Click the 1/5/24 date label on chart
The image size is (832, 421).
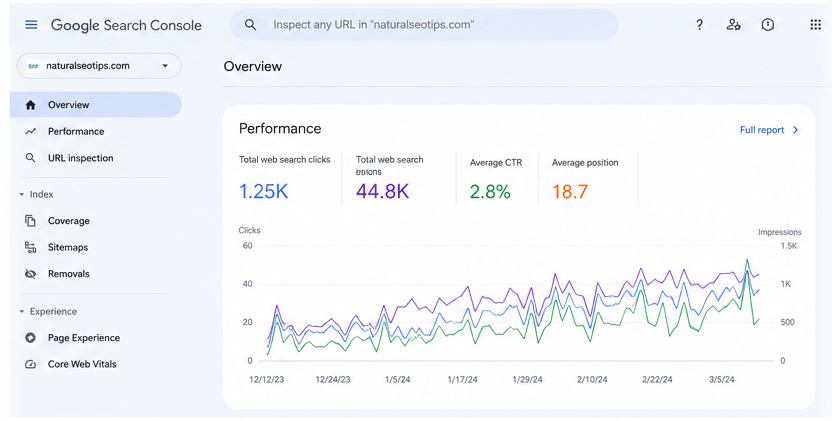[x=398, y=380]
